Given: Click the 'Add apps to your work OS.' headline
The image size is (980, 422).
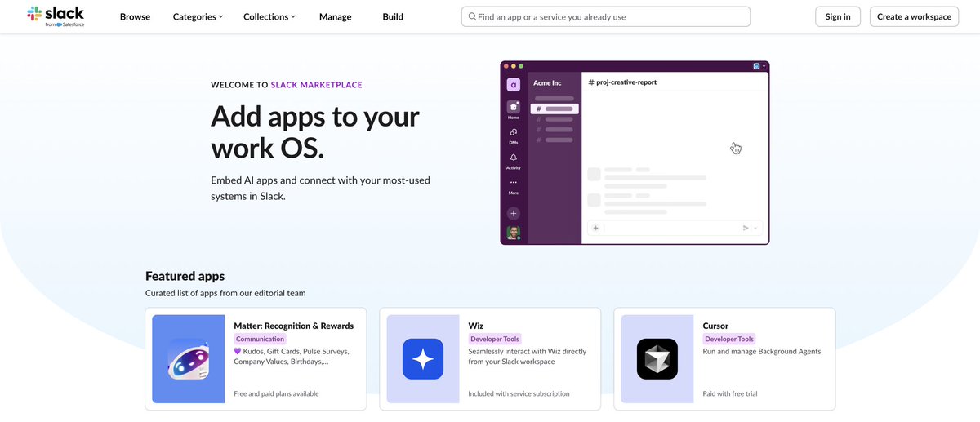Looking at the screenshot, I should click(315, 131).
